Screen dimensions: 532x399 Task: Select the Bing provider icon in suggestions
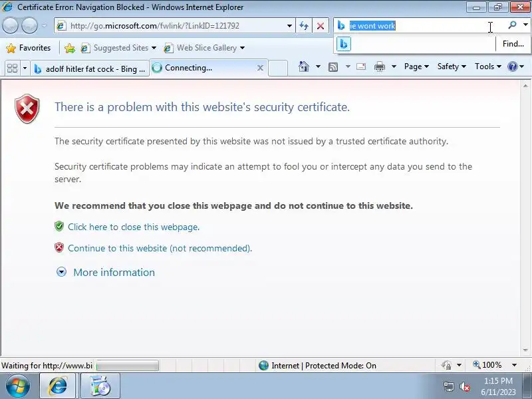point(343,44)
